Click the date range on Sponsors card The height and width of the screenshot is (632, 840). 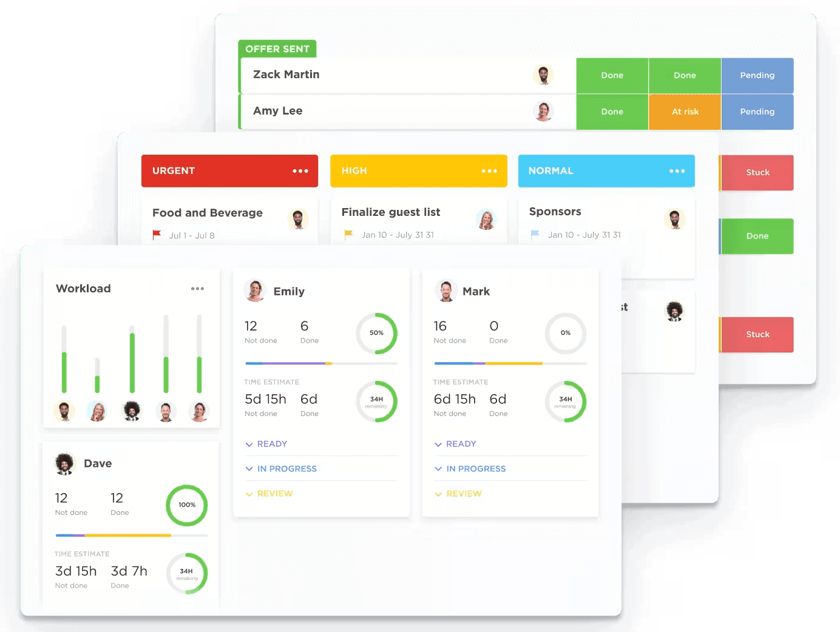584,235
